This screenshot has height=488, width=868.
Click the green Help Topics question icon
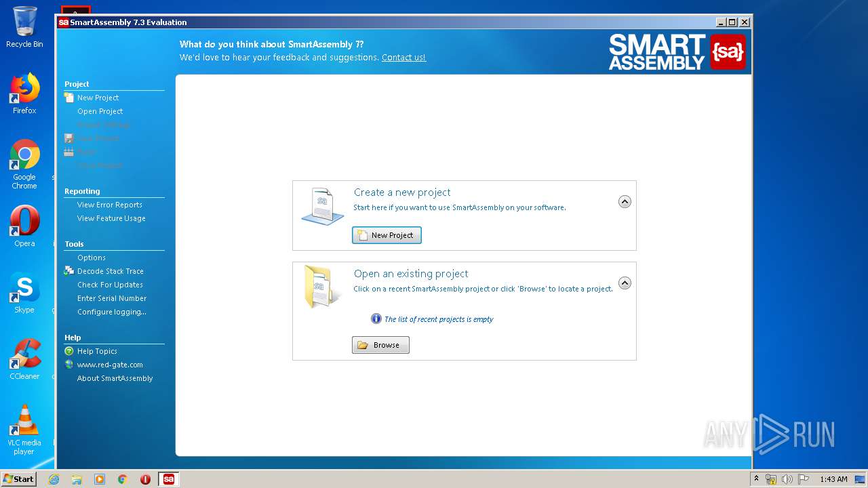coord(68,351)
